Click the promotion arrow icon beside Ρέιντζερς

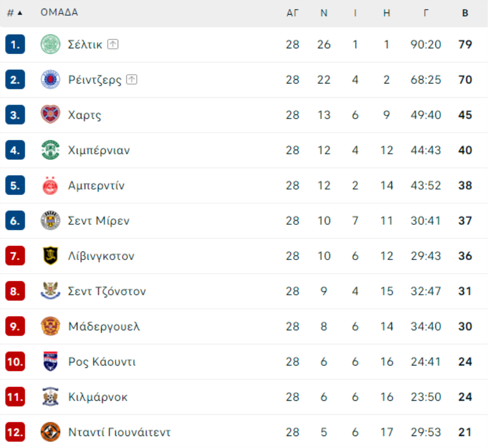(x=132, y=80)
